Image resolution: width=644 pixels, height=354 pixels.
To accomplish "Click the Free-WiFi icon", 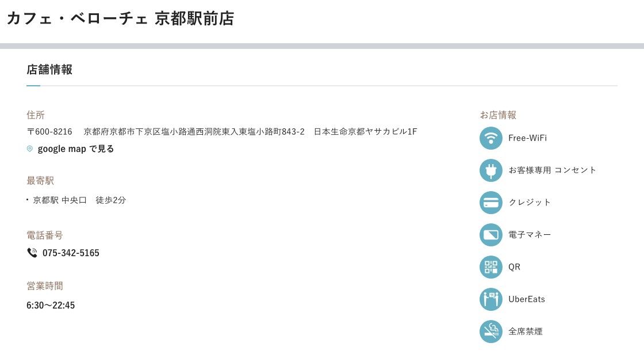I will click(491, 138).
